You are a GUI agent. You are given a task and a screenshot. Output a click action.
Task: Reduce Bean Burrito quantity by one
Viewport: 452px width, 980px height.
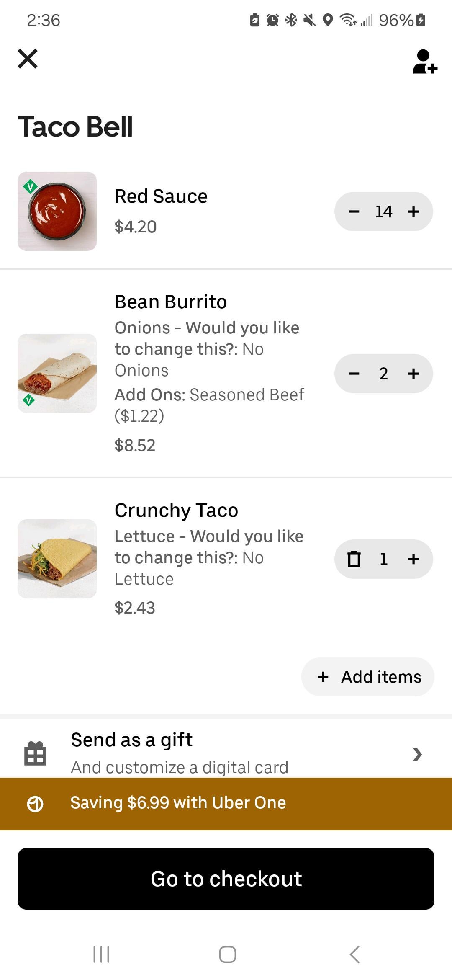(x=354, y=374)
